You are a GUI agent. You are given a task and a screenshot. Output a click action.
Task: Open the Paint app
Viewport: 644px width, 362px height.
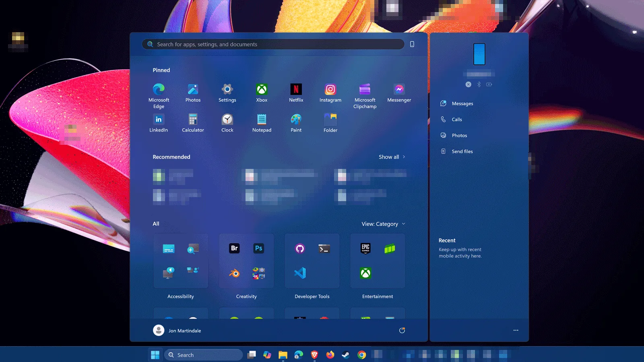296,123
